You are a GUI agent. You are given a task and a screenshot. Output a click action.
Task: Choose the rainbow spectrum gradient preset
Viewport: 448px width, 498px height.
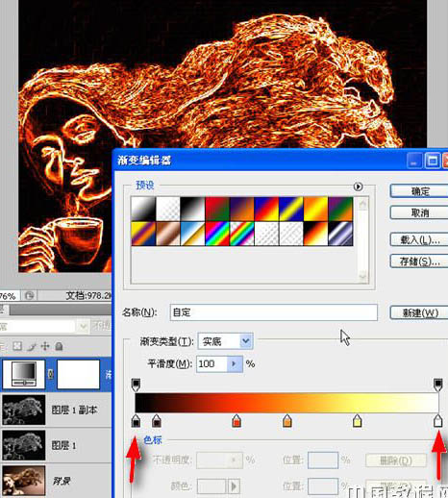217,234
